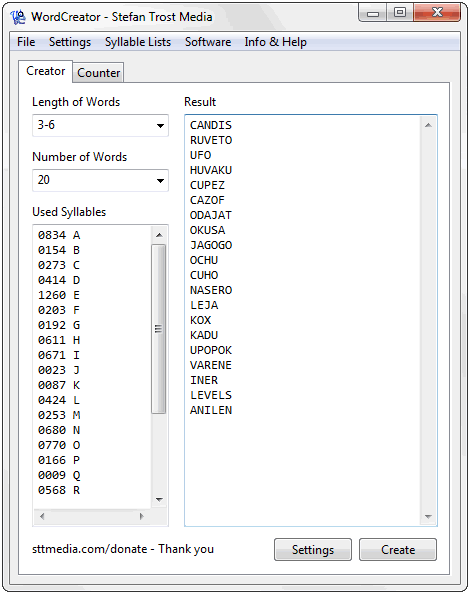471x594 pixels.
Task: Open the Software menu
Action: [x=208, y=42]
